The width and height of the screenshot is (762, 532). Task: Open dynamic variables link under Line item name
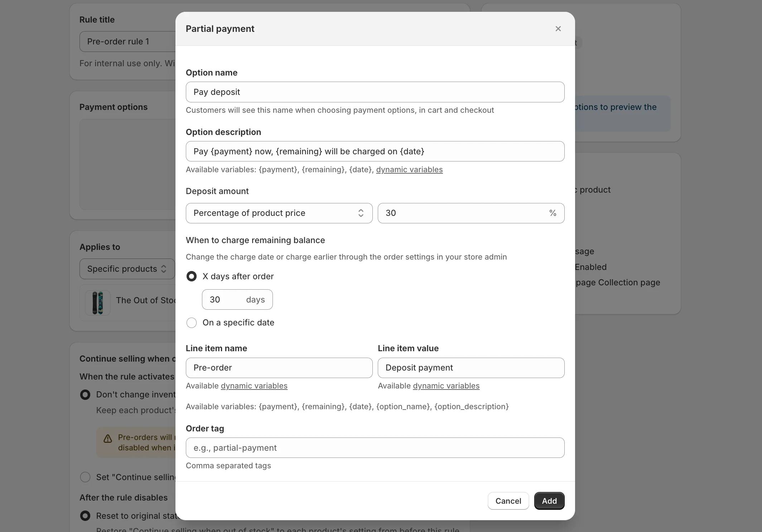(x=254, y=386)
